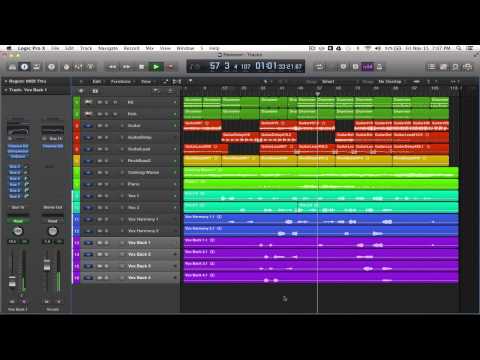Expand the Region inspector disclosure triangle
480x360 pixels.
coord(5,81)
